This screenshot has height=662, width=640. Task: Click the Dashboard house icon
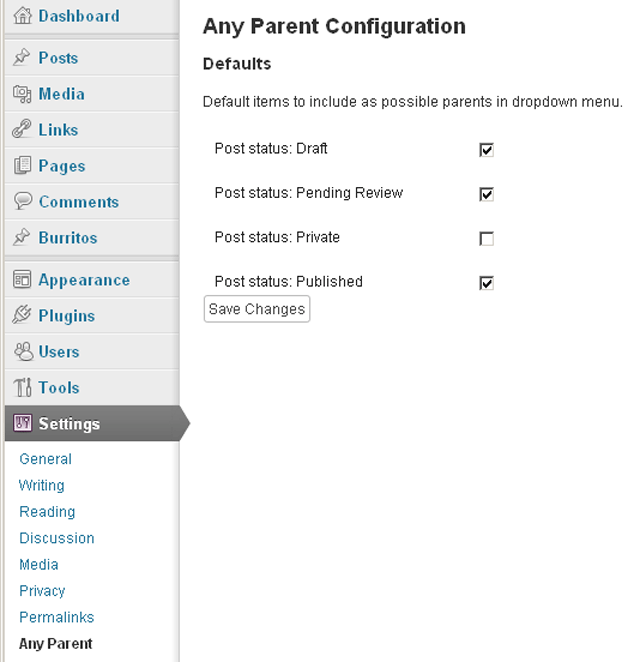click(22, 16)
